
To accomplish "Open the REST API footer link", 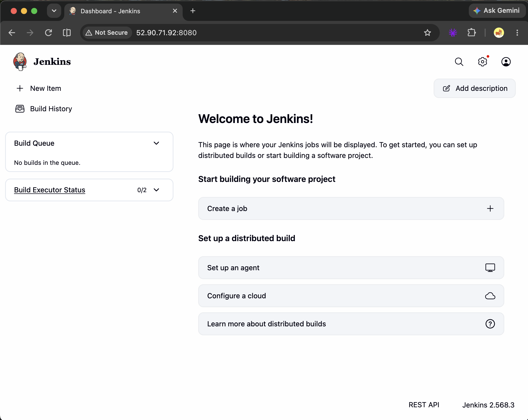I will pyautogui.click(x=424, y=405).
